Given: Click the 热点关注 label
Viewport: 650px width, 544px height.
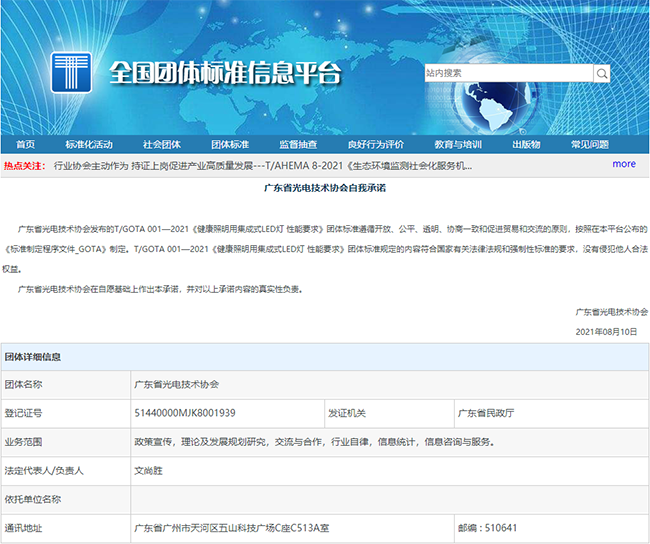Looking at the screenshot, I should click(x=24, y=165).
